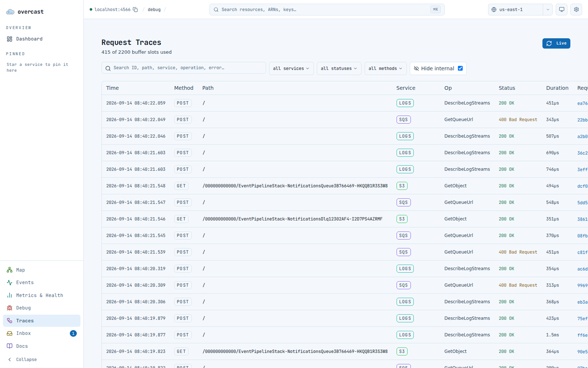
Task: Click LOGS badge in 08:40:21.603 row with 690µs
Action: (405, 153)
